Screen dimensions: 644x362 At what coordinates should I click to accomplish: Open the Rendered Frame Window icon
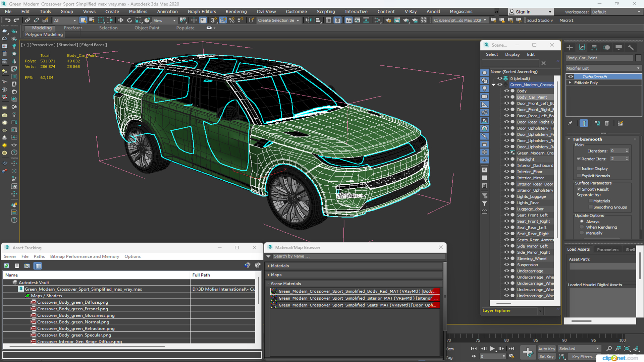(397, 20)
